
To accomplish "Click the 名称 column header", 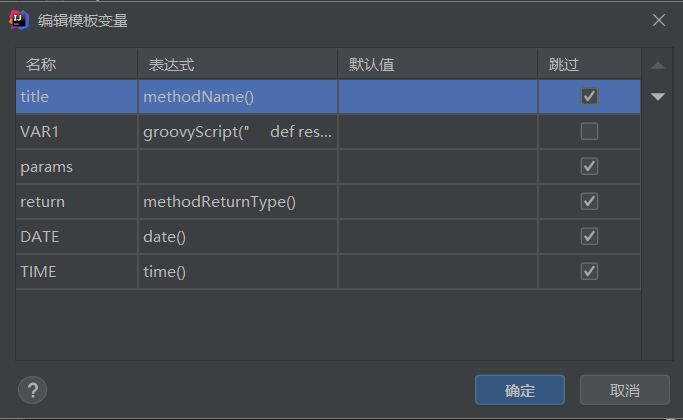I will click(76, 65).
